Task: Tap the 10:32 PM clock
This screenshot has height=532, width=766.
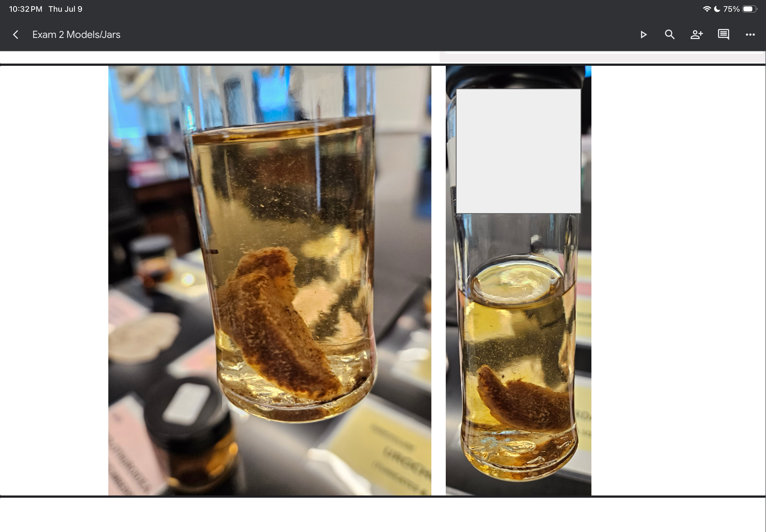Action: click(x=26, y=9)
